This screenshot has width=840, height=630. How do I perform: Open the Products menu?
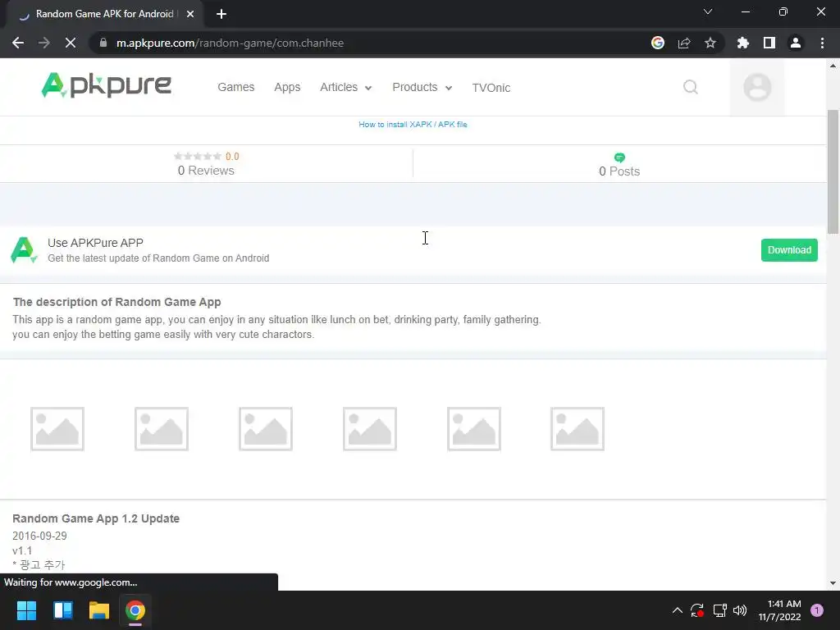414,87
